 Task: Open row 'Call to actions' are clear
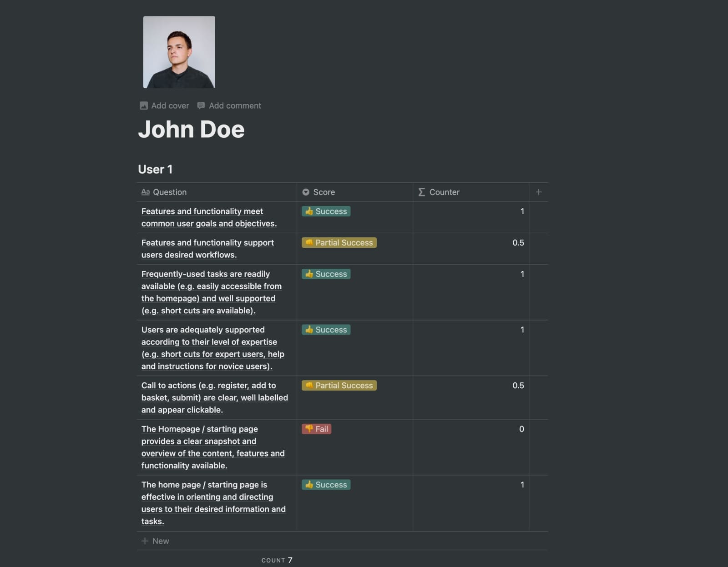click(215, 397)
